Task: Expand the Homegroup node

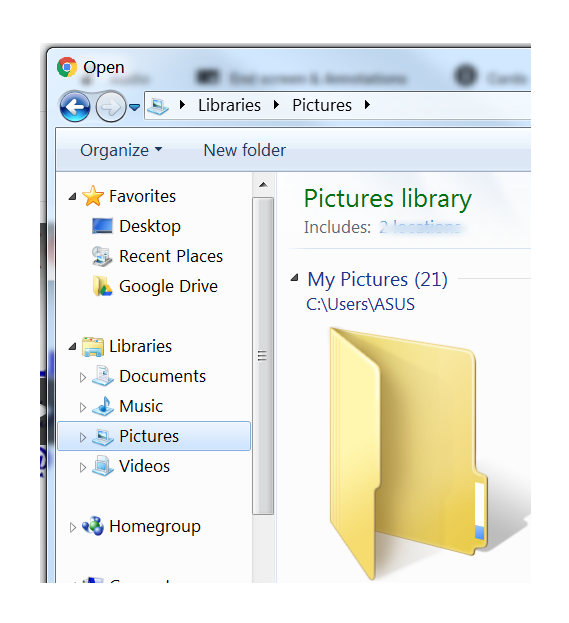Action: pyautogui.click(x=72, y=527)
